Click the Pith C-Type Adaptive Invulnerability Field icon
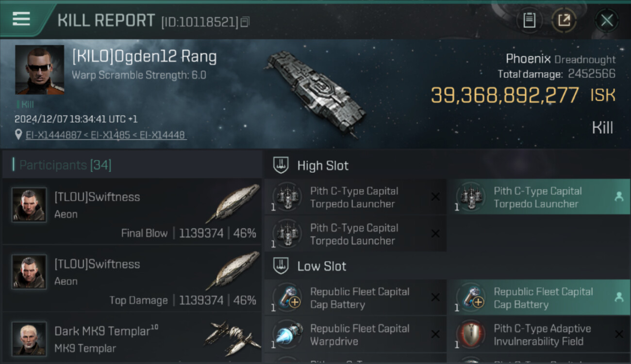This screenshot has height=364, width=631. (x=471, y=334)
